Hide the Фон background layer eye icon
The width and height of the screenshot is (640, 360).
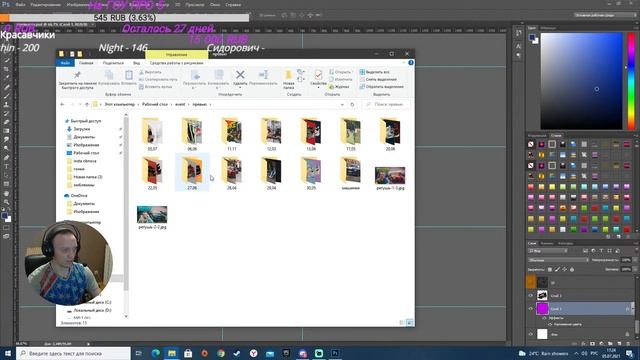pos(531,334)
